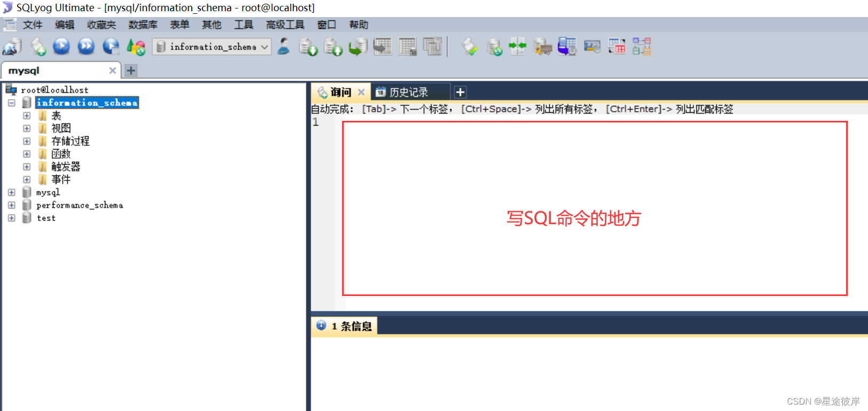Expand the 视图 folder
This screenshot has width=868, height=411.
[27, 128]
